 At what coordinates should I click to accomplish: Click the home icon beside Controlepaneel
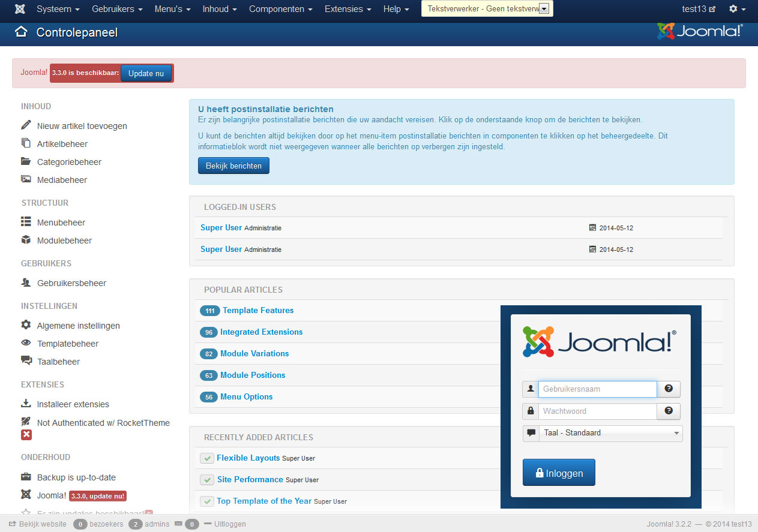pos(22,32)
